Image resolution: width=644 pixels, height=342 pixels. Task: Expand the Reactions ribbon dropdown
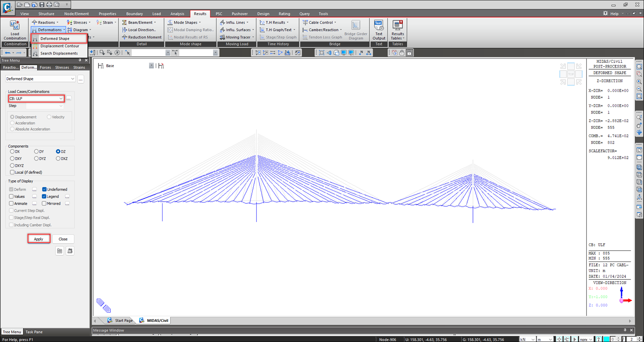coord(45,22)
